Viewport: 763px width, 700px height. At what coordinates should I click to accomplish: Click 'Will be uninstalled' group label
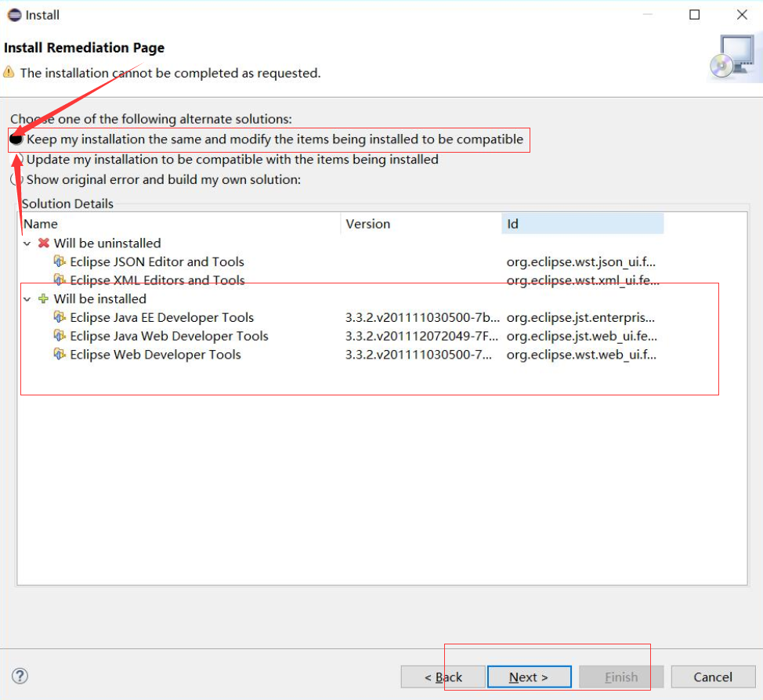107,243
